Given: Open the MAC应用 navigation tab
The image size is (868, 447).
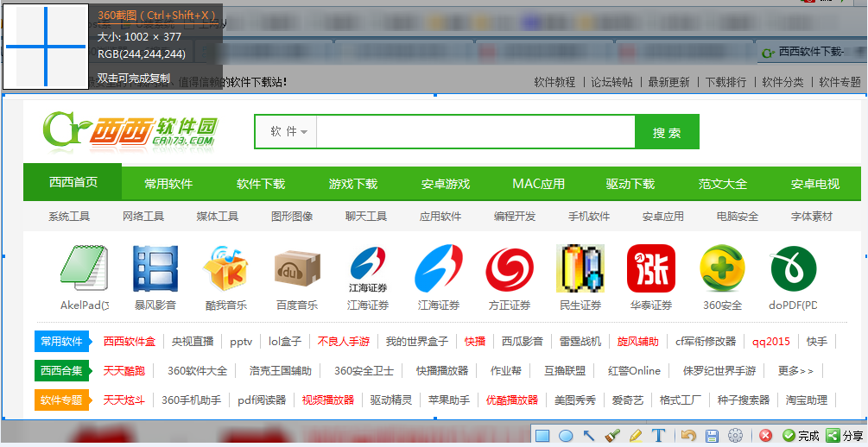Looking at the screenshot, I should point(539,184).
